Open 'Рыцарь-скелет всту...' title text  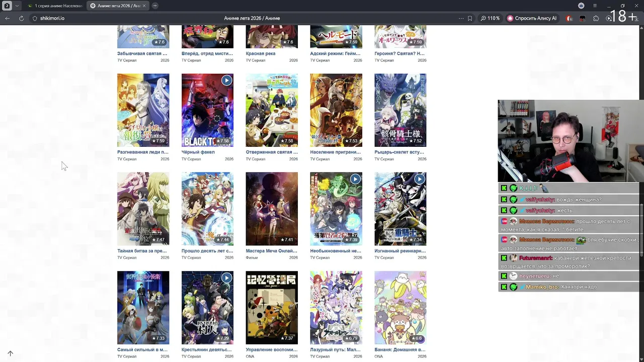399,152
